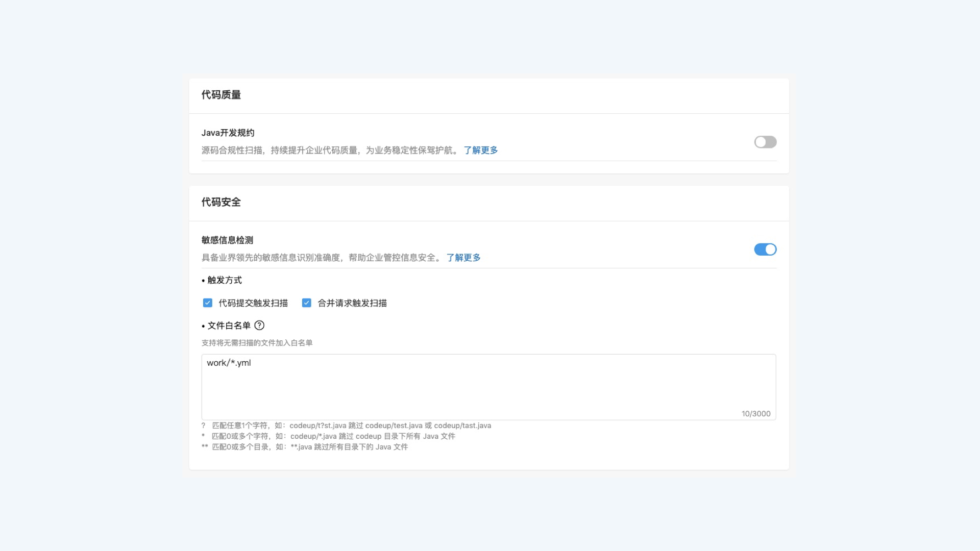Click the 代码提交触发扫描 label text
Viewport: 980px width, 551px height.
[x=253, y=303]
